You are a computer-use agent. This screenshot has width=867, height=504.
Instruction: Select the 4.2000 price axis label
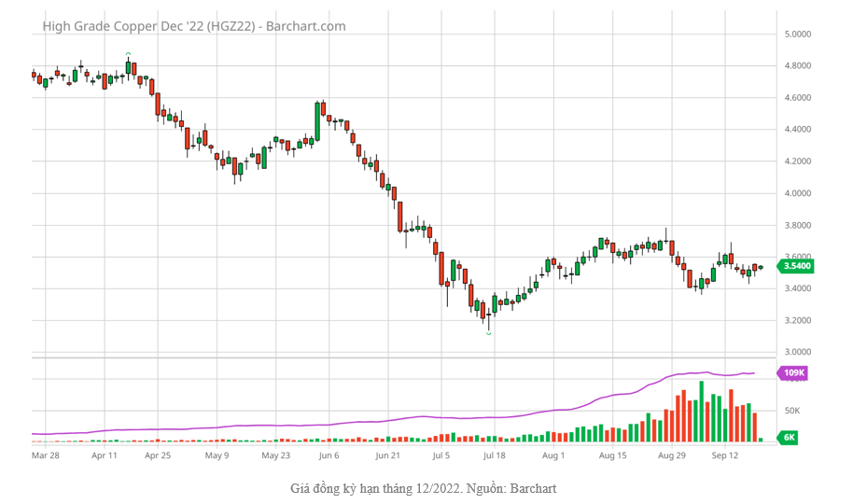tap(797, 161)
